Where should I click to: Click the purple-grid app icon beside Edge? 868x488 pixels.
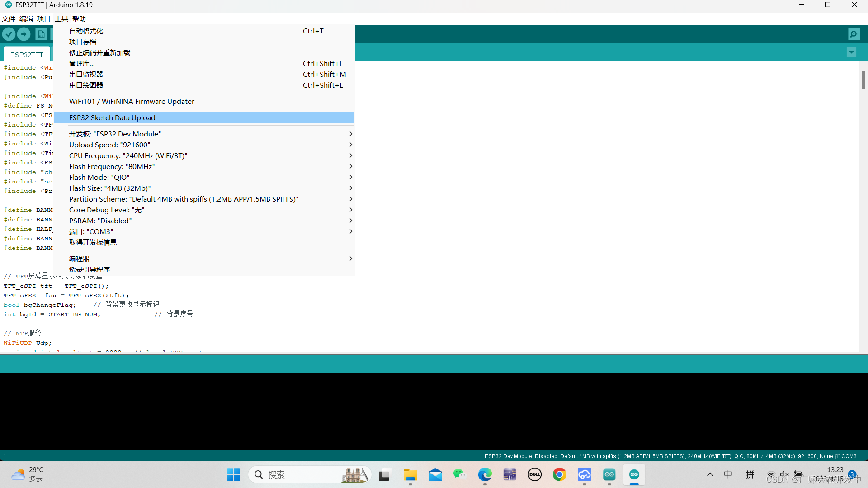pyautogui.click(x=509, y=474)
